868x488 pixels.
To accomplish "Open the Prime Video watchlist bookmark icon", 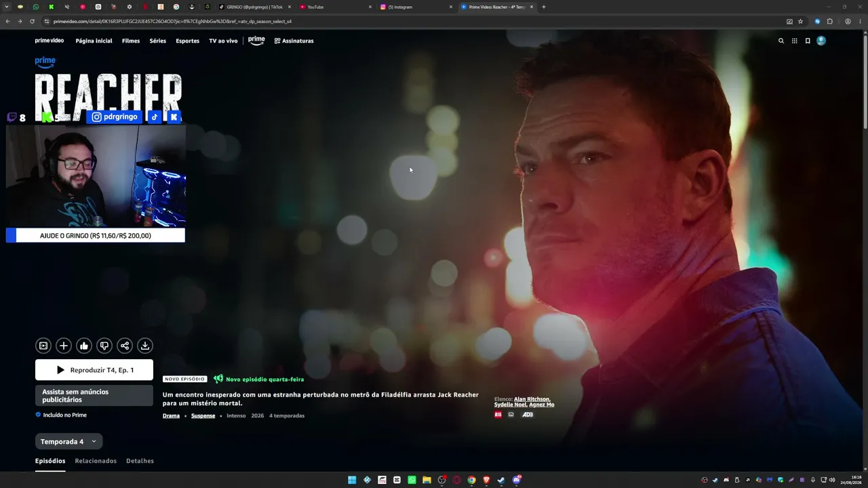I will 808,41.
